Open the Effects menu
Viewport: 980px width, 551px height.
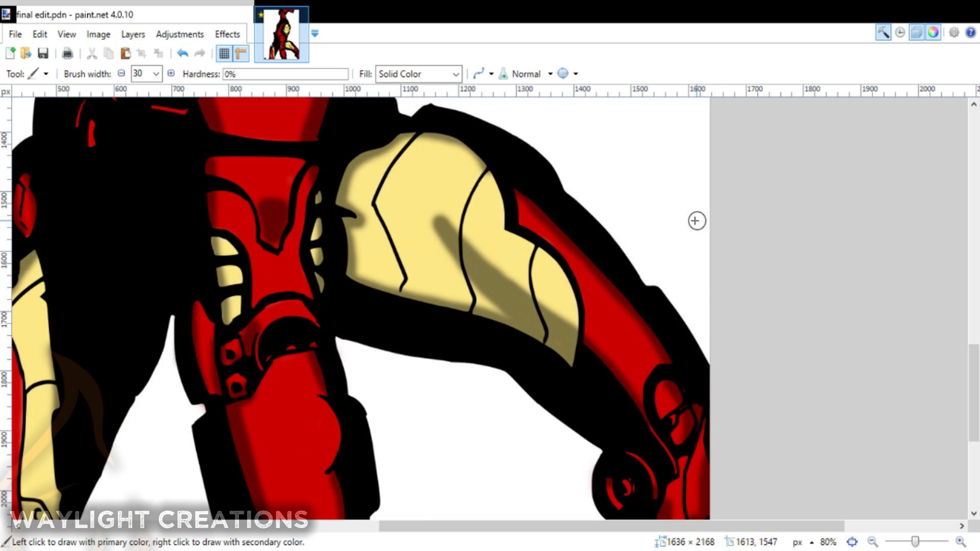click(227, 34)
